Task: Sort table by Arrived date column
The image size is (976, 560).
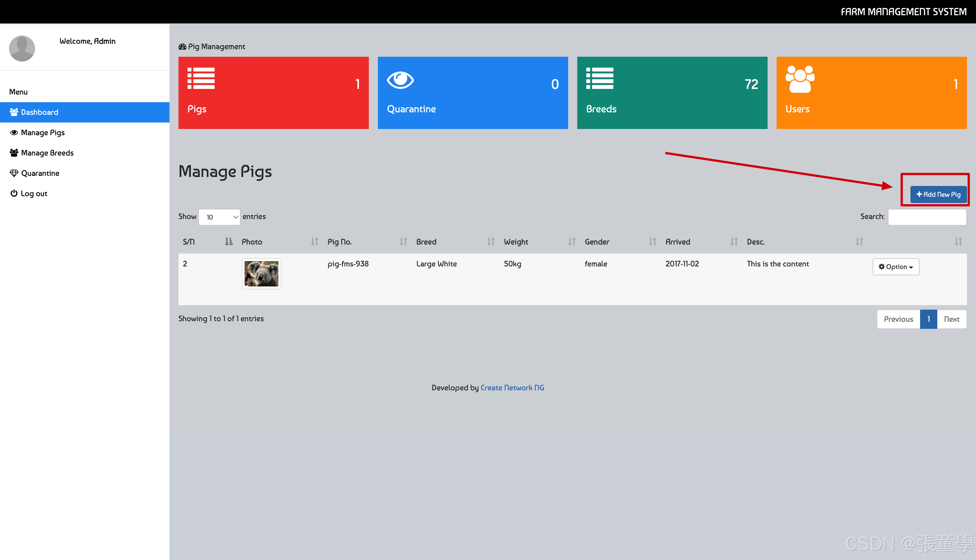Action: pyautogui.click(x=734, y=242)
